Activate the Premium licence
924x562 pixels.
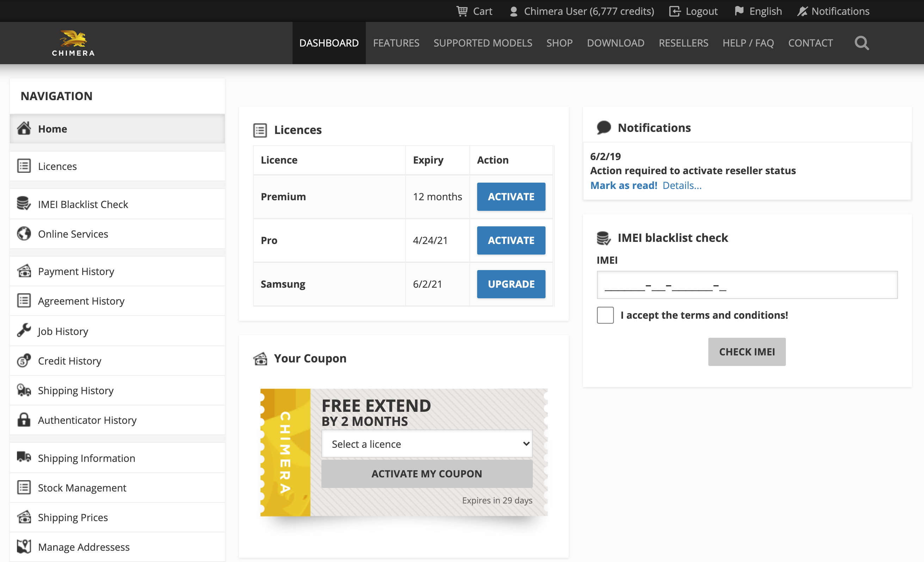pyautogui.click(x=511, y=197)
